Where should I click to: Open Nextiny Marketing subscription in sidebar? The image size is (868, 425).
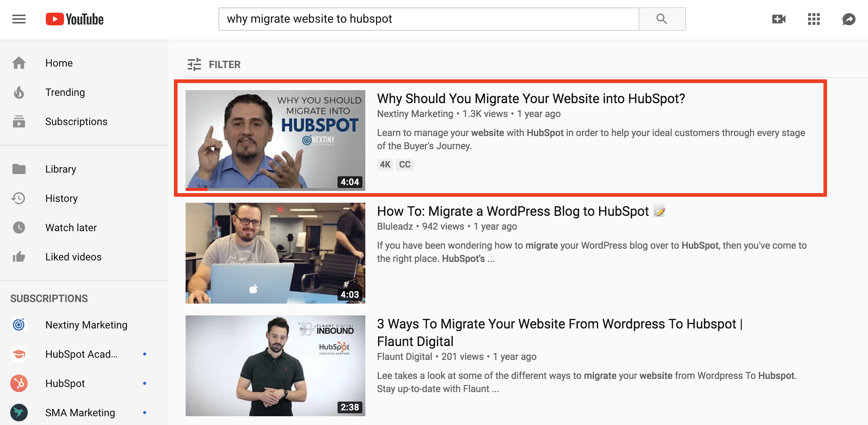click(x=84, y=325)
